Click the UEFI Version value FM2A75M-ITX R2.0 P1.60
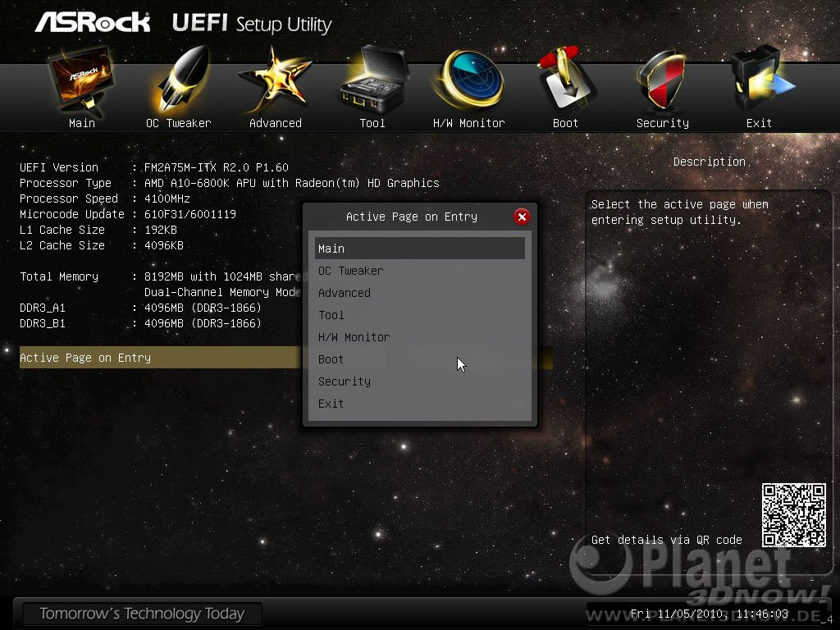The image size is (840, 630). [x=217, y=167]
